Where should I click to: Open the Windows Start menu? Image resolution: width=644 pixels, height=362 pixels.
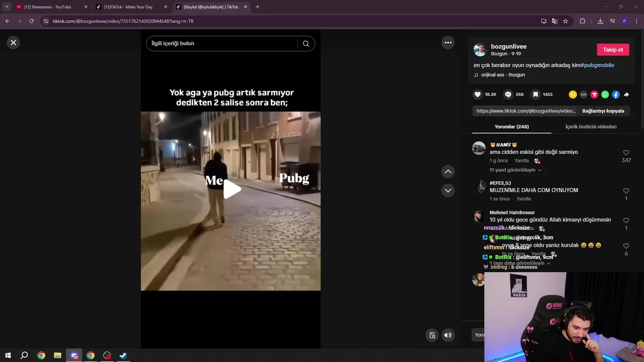click(8, 355)
